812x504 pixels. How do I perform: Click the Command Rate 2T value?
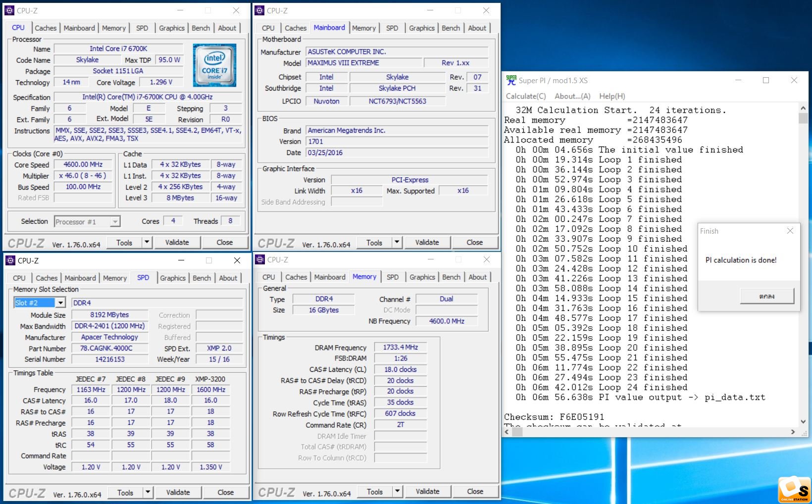401,425
